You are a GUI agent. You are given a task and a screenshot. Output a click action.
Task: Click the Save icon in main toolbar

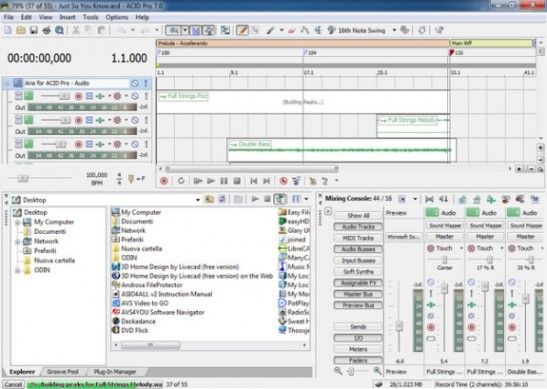33,30
